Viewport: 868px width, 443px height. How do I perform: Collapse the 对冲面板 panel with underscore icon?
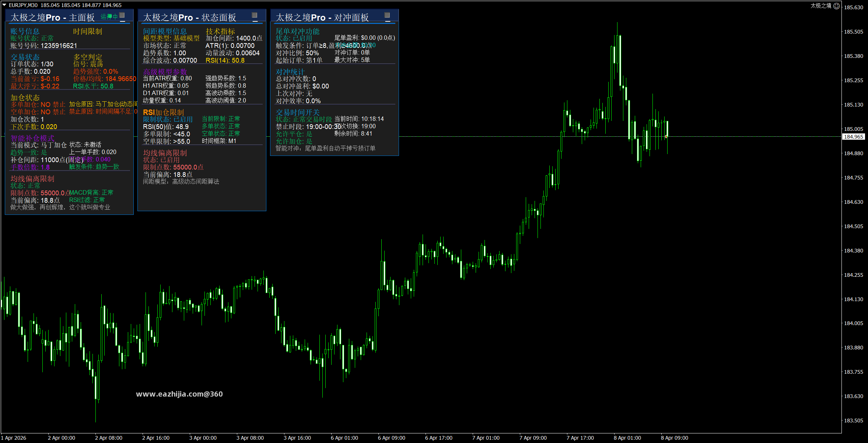[x=387, y=21]
